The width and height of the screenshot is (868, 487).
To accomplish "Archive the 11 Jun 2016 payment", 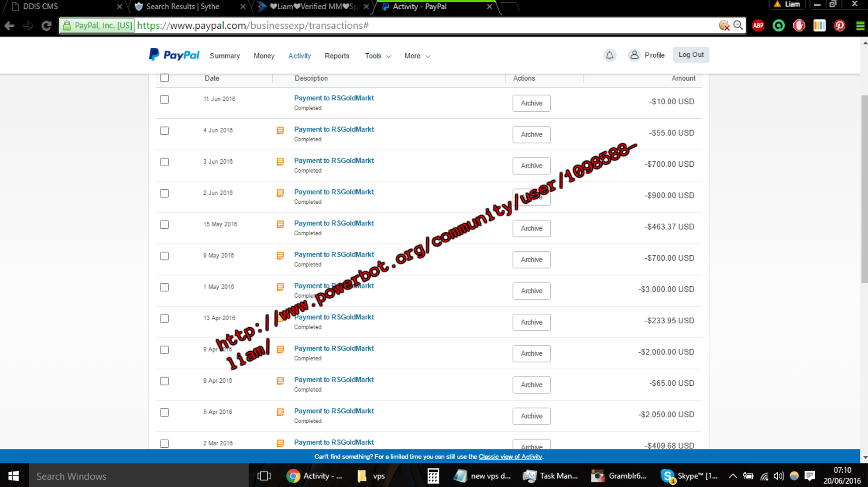I will (532, 103).
